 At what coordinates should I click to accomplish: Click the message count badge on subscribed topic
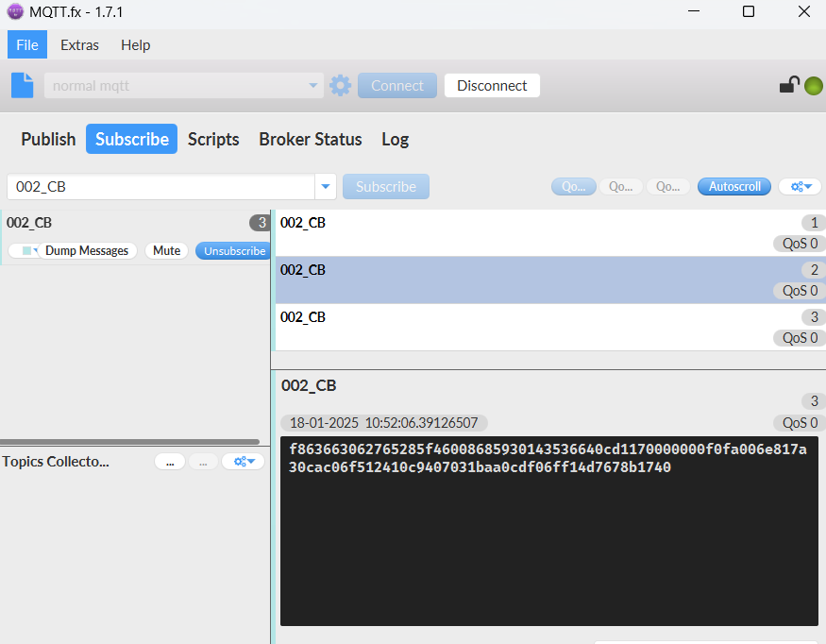260,223
